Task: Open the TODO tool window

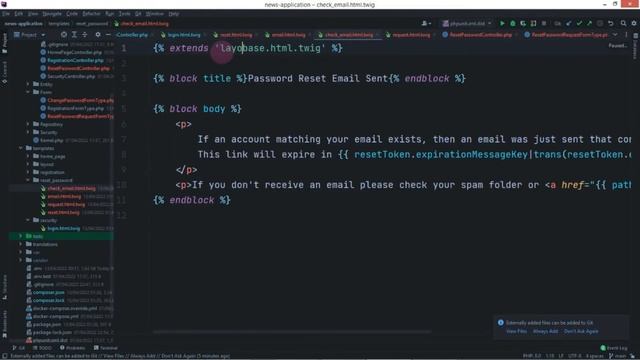Action: pyautogui.click(x=42, y=348)
